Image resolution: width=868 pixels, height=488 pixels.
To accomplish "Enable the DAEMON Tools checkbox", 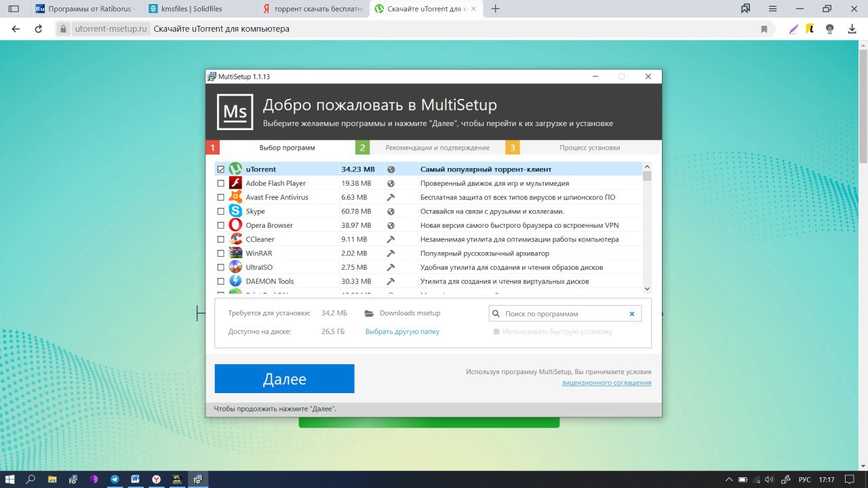I will coord(220,281).
